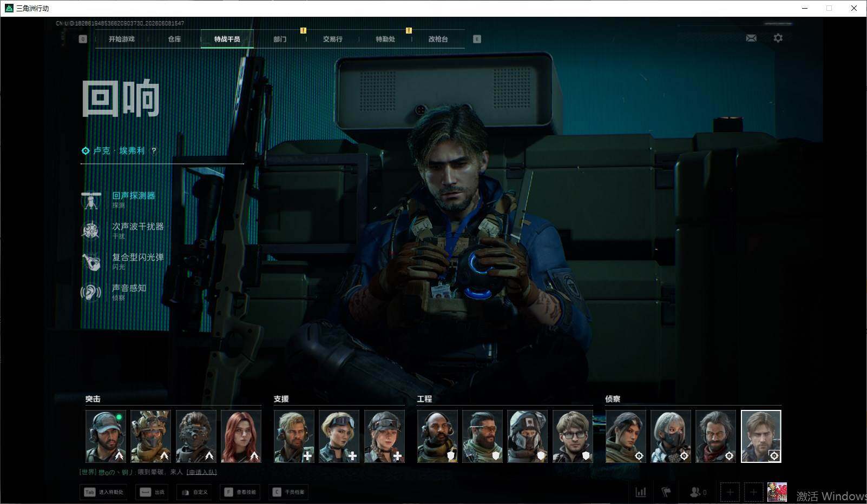Click the 侦察 category heading
The width and height of the screenshot is (867, 504).
click(x=613, y=399)
